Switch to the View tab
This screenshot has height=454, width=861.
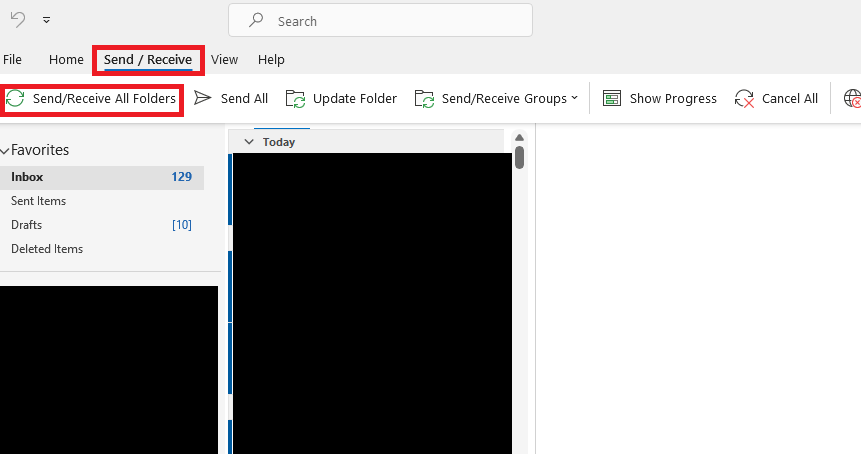[224, 60]
